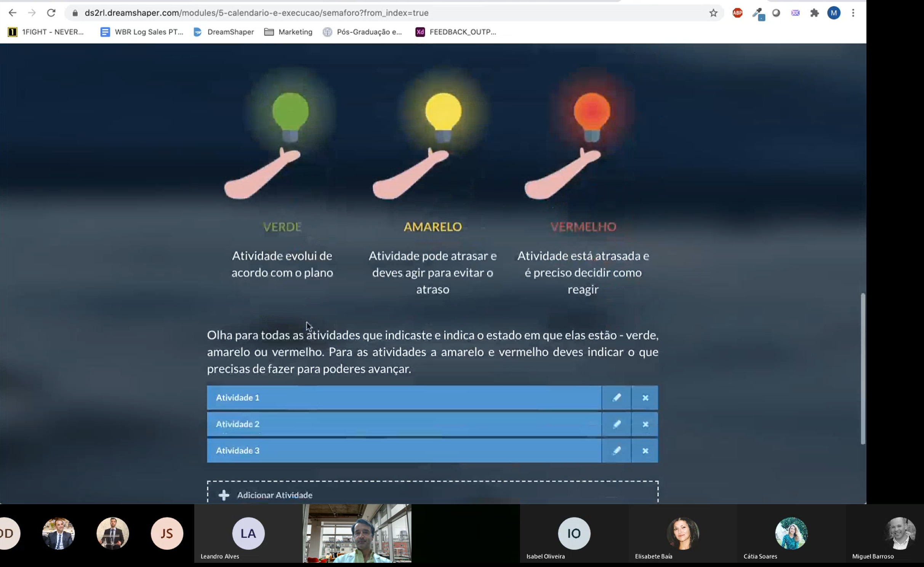This screenshot has height=567, width=924.
Task: Click the edit pencil for Atividade 1
Action: tap(616, 398)
